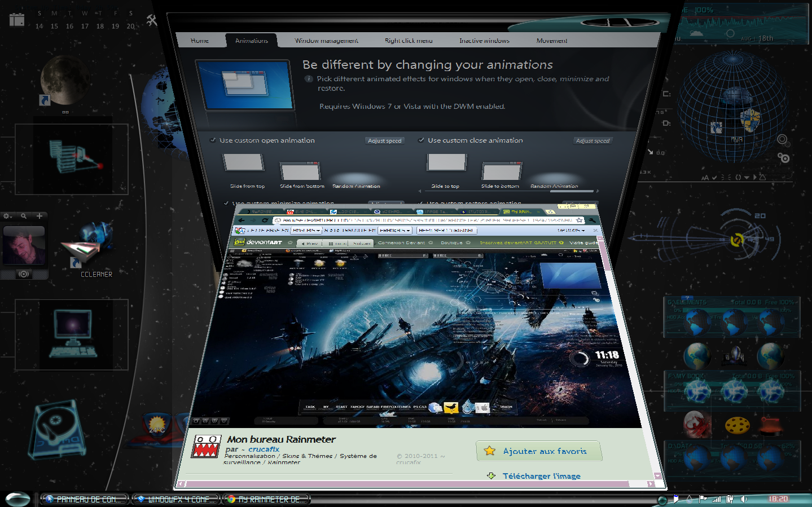Click the search icon above photo widget
The height and width of the screenshot is (507, 812).
(24, 216)
